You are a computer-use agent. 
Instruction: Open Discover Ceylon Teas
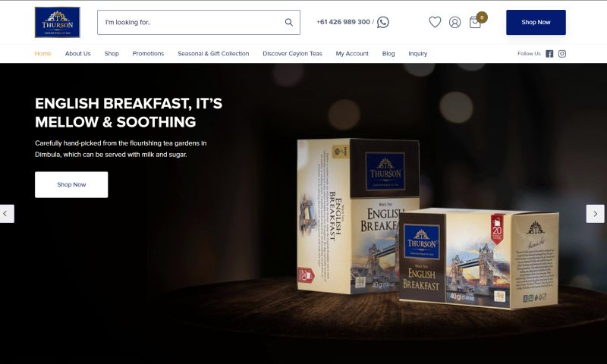292,54
